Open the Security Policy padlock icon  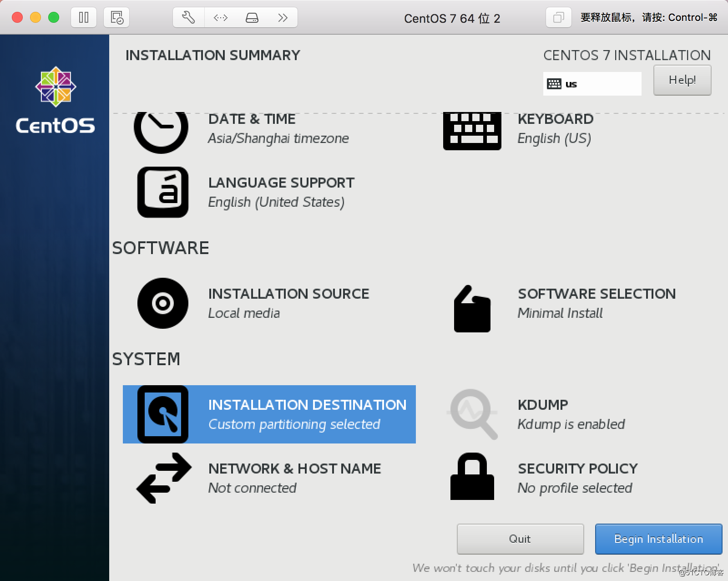[472, 476]
